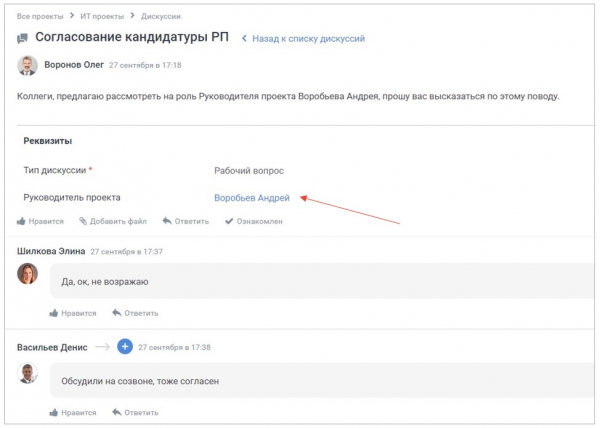Click the author name Воронов Олег
This screenshot has width=600, height=428.
(74, 64)
